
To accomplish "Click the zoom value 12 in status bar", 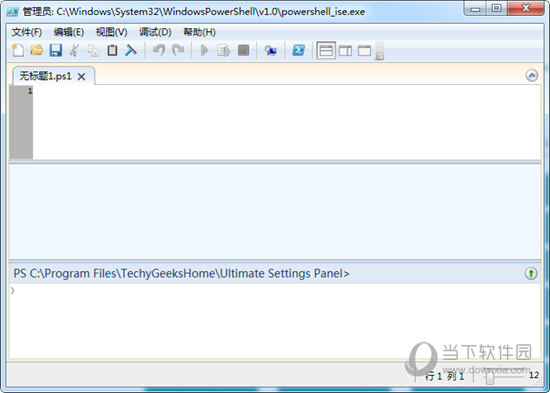I will tap(534, 375).
